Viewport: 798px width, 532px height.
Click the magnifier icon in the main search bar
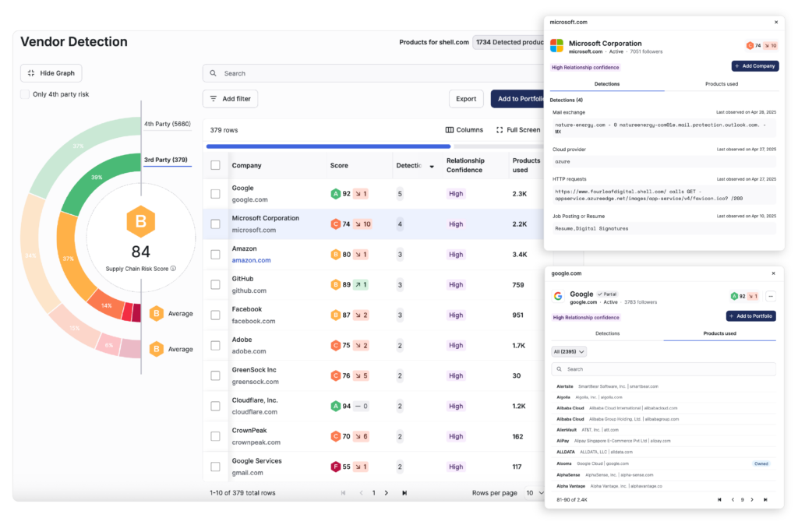click(x=214, y=73)
